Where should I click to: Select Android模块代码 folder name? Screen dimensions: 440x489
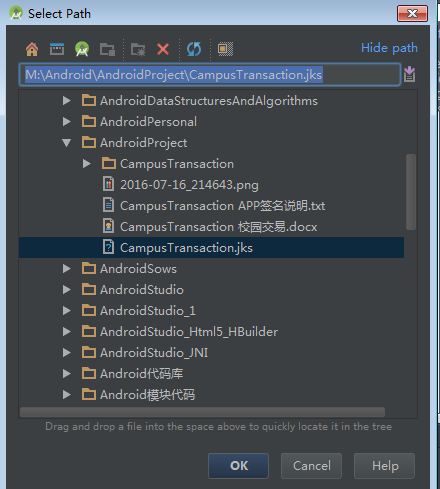(147, 395)
